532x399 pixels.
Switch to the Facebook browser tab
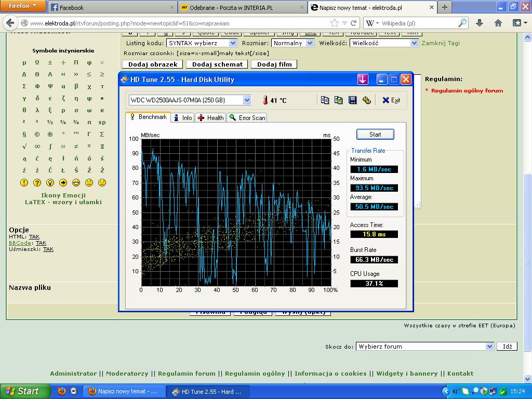tap(112, 7)
